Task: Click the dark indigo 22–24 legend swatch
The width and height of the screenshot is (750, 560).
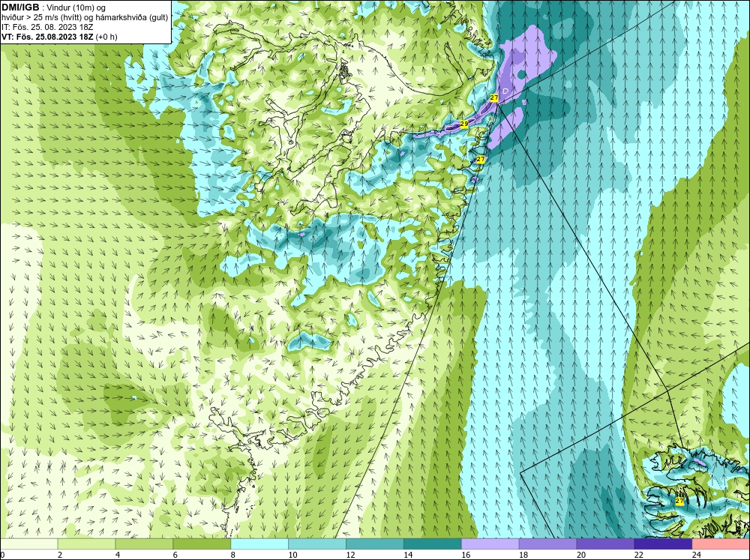Action: click(x=663, y=544)
